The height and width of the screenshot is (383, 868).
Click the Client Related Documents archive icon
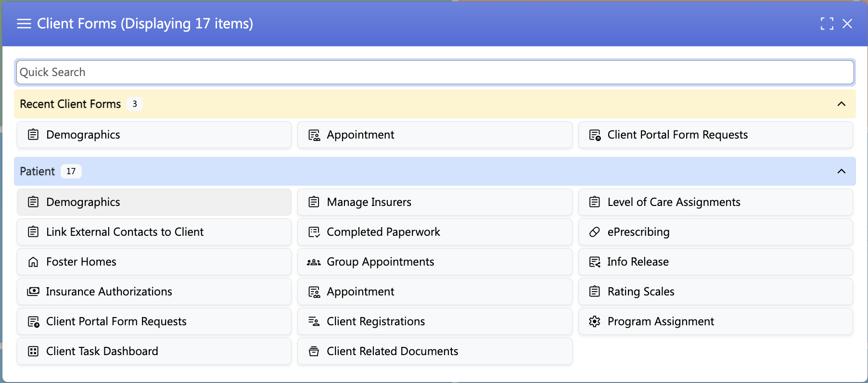pyautogui.click(x=314, y=351)
